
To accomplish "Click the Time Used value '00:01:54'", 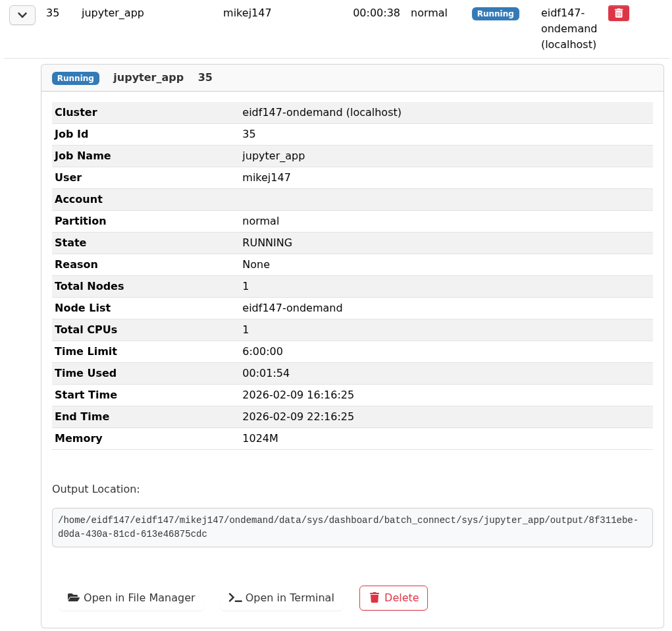I will [x=266, y=373].
